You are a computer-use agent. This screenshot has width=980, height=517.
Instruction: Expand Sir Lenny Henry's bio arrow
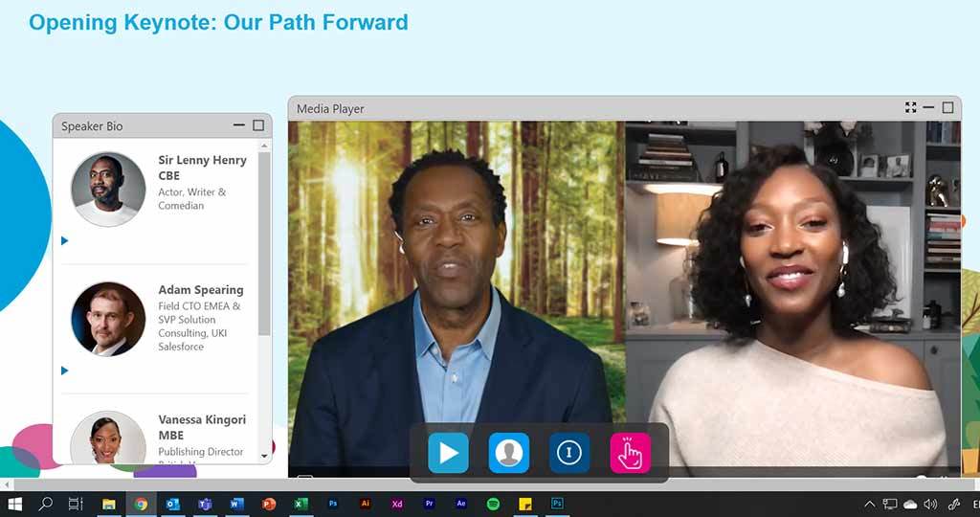64,240
